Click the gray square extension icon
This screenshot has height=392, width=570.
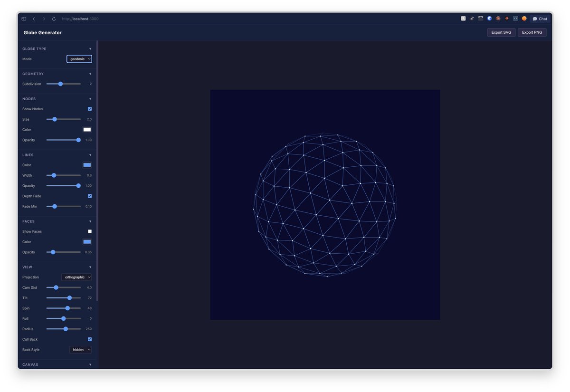point(463,19)
